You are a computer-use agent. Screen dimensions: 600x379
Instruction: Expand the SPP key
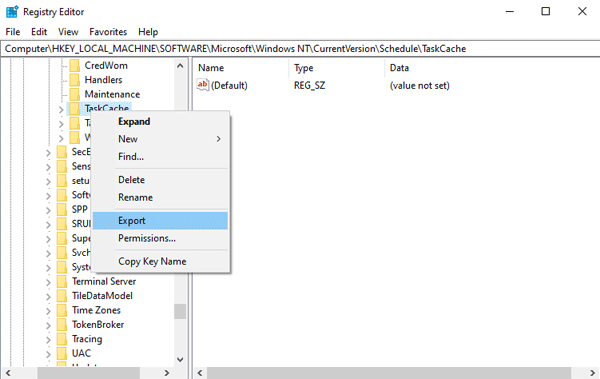(48, 211)
